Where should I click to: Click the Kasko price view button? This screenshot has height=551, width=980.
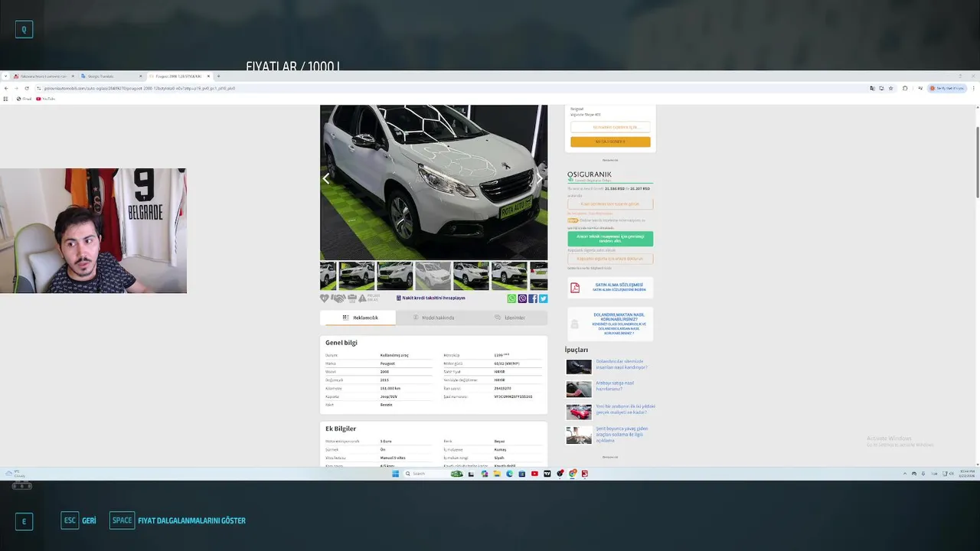tap(610, 204)
